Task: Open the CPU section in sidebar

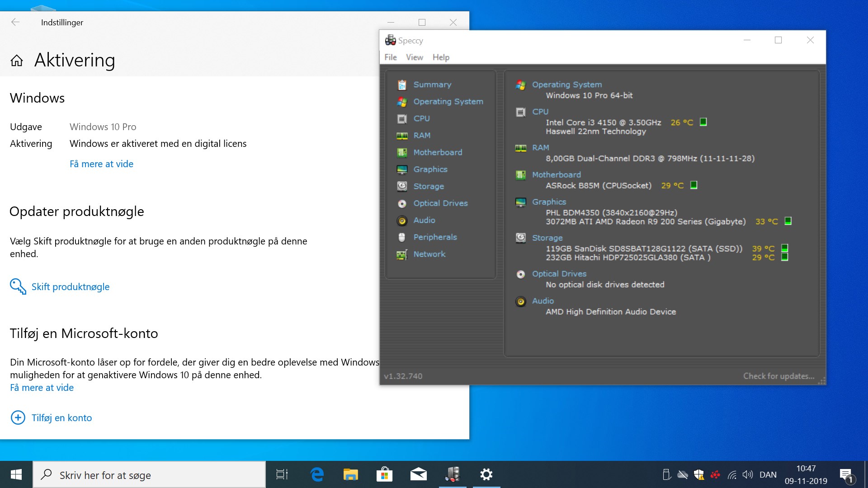Action: coord(421,118)
